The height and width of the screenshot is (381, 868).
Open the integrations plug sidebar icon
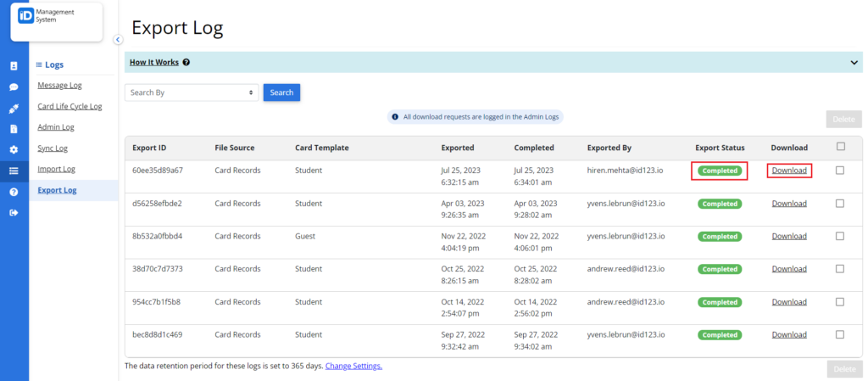(x=14, y=108)
